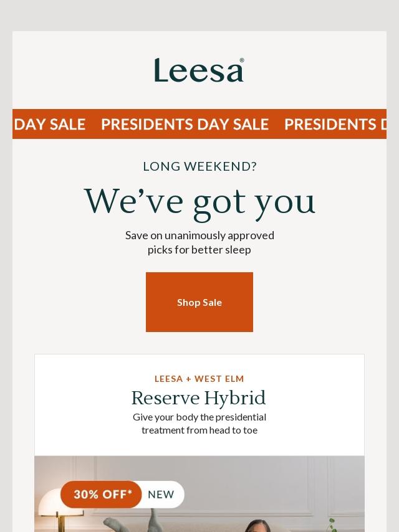
Task: Click the Give your body the presidential text
Action: 199,417
